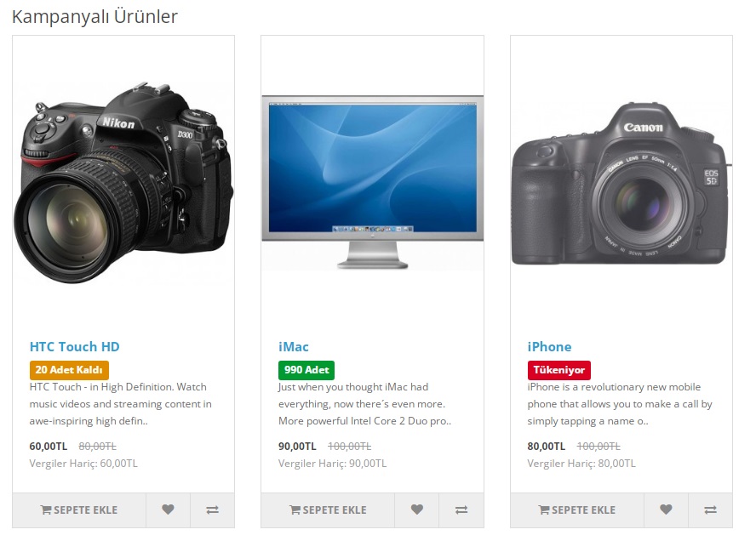The width and height of the screenshot is (756, 541).
Task: Click SEPETE EKLE under HTC Touch HD
Action: (79, 510)
